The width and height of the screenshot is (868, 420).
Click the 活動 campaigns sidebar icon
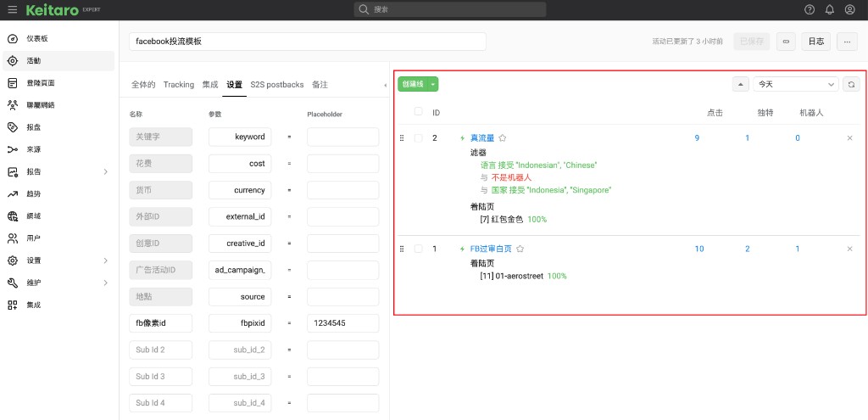(13, 61)
